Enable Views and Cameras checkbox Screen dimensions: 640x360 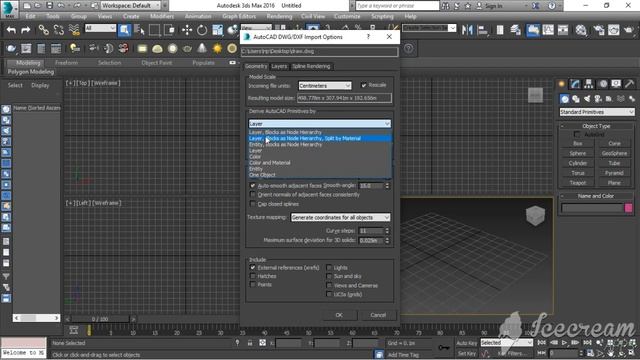coord(329,285)
